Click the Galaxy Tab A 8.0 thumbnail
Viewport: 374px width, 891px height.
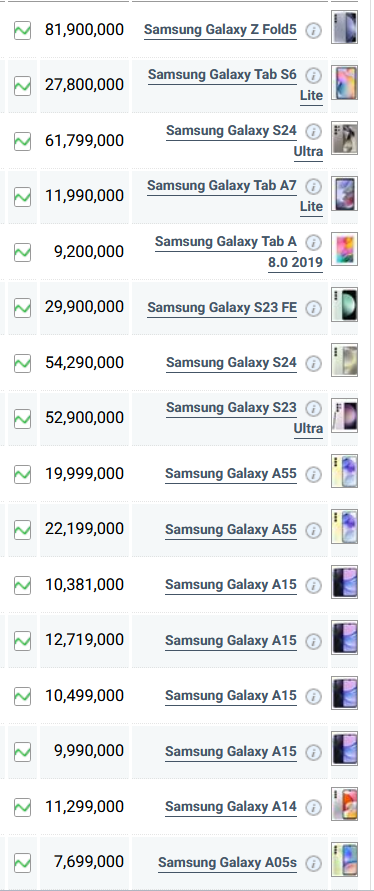click(344, 249)
